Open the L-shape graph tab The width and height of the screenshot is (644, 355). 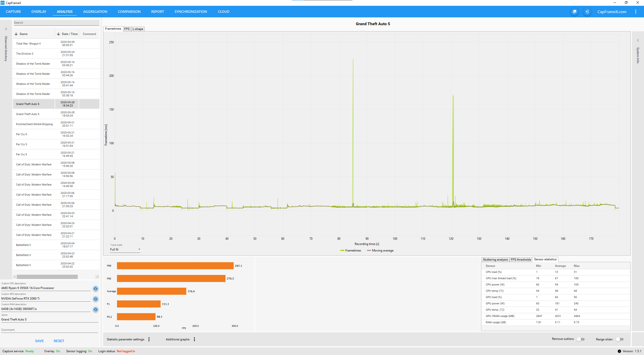pos(138,29)
